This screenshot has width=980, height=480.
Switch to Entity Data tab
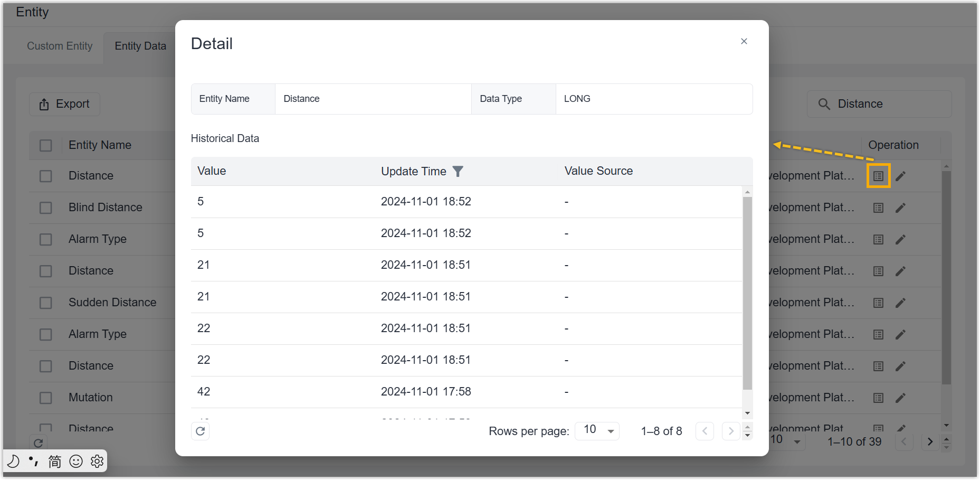click(x=140, y=46)
